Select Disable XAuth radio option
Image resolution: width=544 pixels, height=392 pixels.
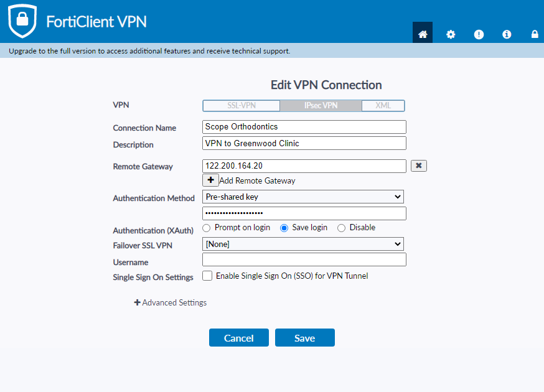[x=341, y=228]
